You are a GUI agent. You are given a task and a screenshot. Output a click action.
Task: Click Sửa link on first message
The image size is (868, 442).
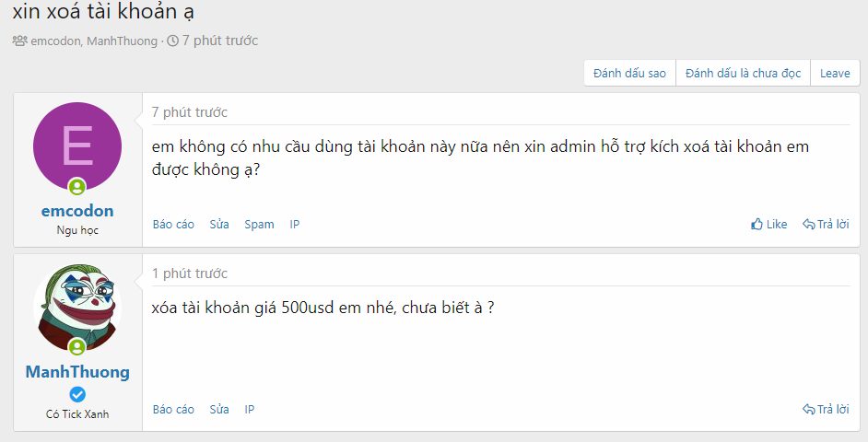tap(219, 224)
